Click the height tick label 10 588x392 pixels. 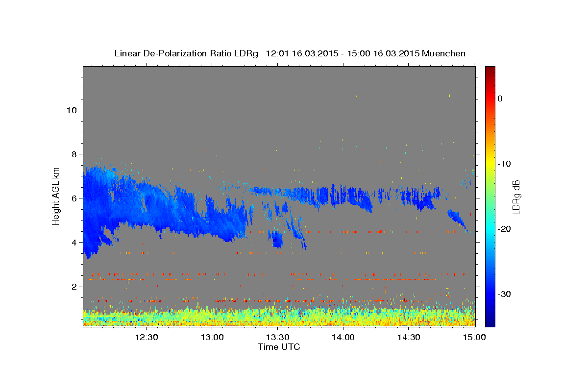pyautogui.click(x=71, y=110)
